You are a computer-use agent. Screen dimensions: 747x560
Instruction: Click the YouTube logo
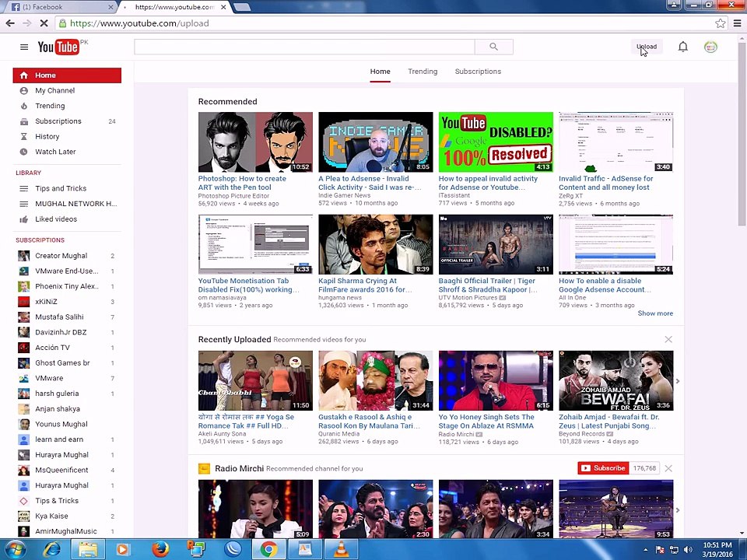[58, 47]
